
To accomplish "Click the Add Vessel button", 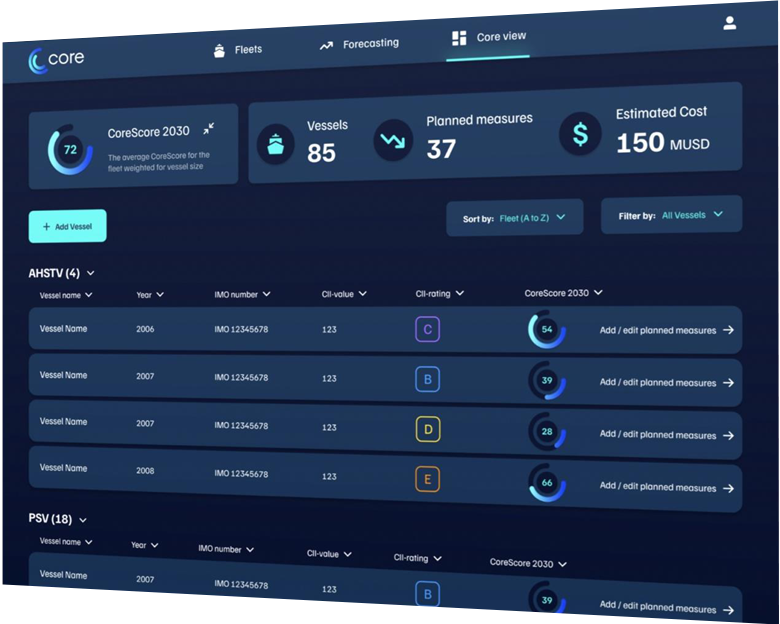I will tap(67, 227).
